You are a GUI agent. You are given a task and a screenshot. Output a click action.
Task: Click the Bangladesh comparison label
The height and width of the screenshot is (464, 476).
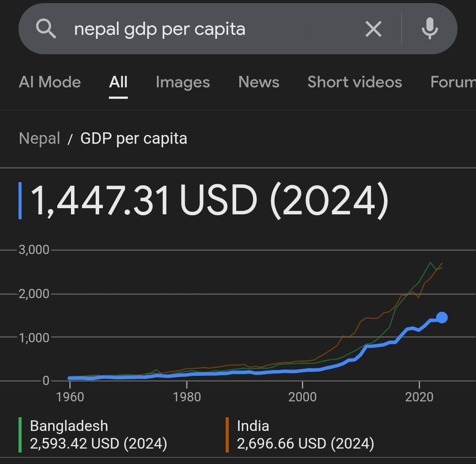(69, 426)
